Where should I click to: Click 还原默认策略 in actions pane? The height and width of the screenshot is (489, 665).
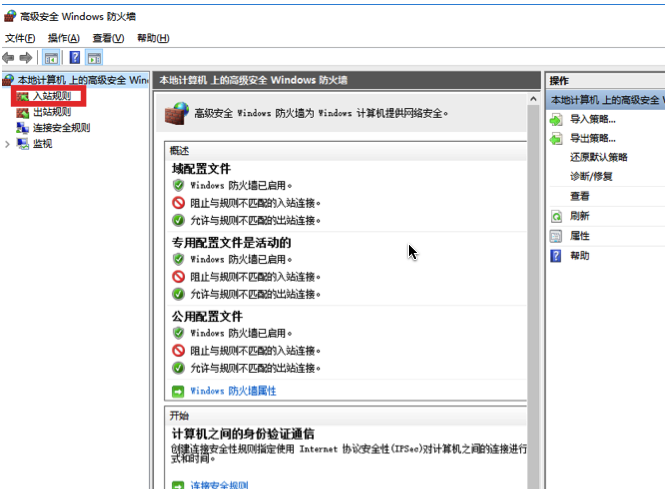click(x=598, y=157)
